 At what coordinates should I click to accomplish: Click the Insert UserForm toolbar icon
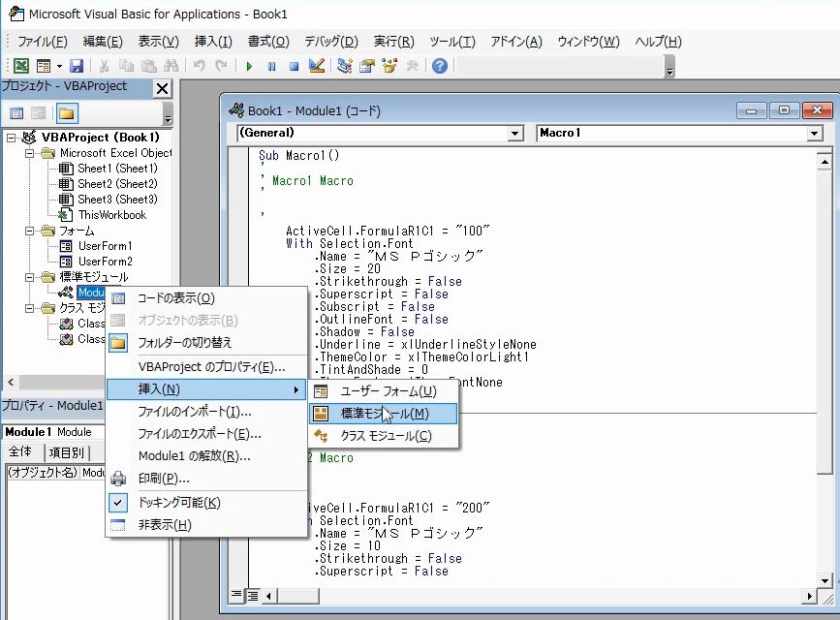tap(43, 66)
